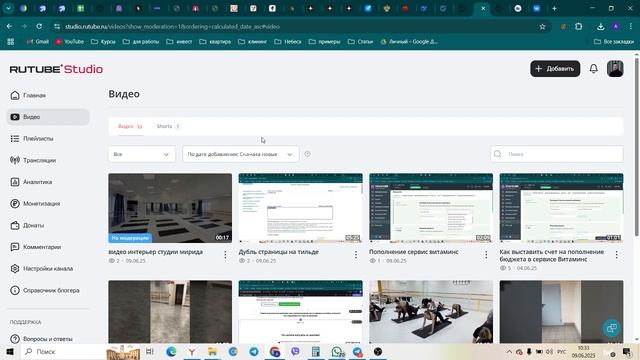Reload the browser page
Screen dimensions: 640x360
tap(39, 26)
